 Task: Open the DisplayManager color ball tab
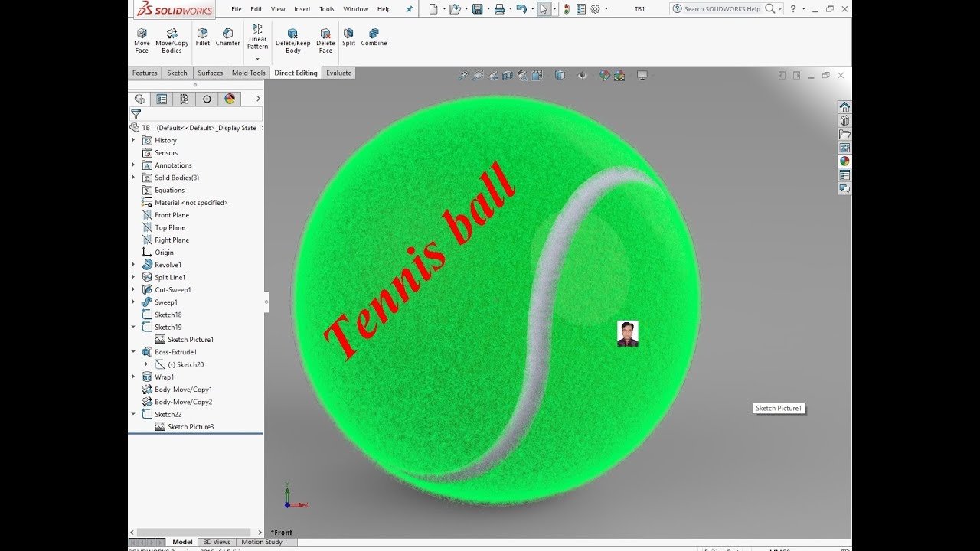click(x=229, y=99)
